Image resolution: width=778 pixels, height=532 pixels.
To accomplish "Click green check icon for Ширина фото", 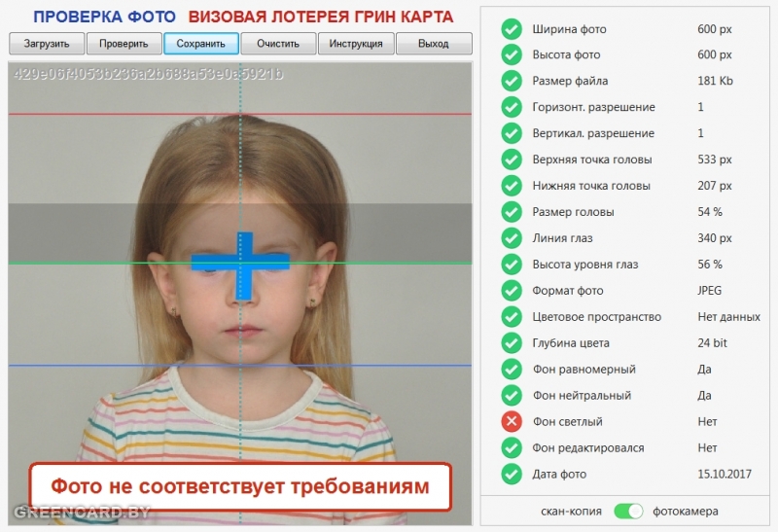I will coord(512,29).
